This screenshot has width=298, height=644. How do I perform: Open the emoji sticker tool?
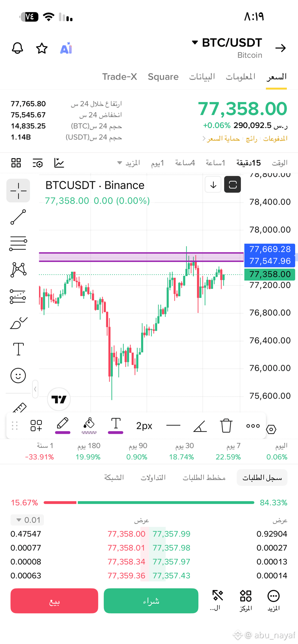click(x=18, y=376)
